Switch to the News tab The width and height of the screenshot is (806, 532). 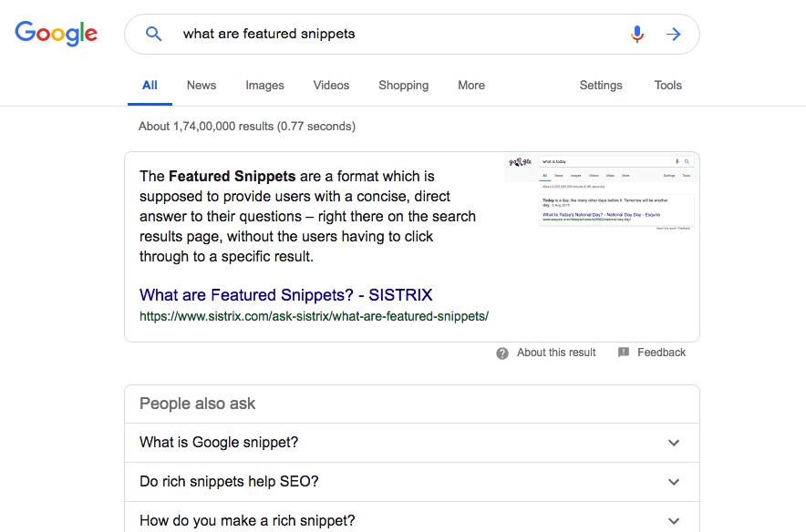click(201, 86)
